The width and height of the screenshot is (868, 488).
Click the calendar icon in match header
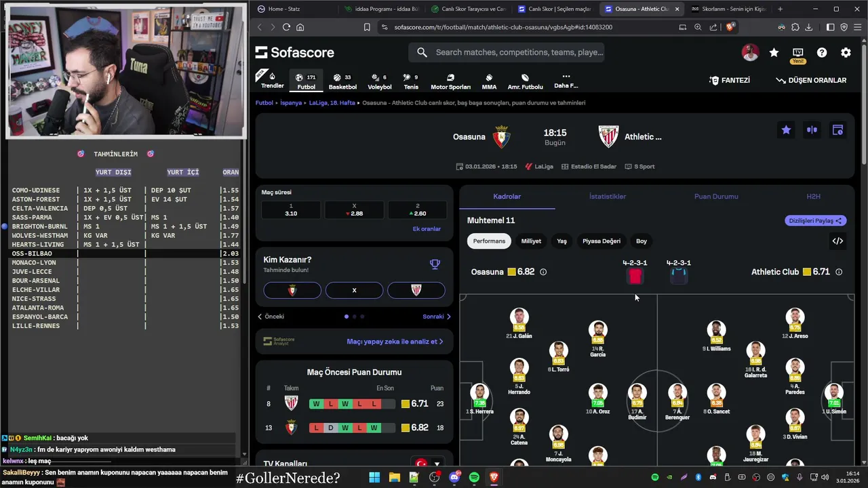pyautogui.click(x=837, y=130)
